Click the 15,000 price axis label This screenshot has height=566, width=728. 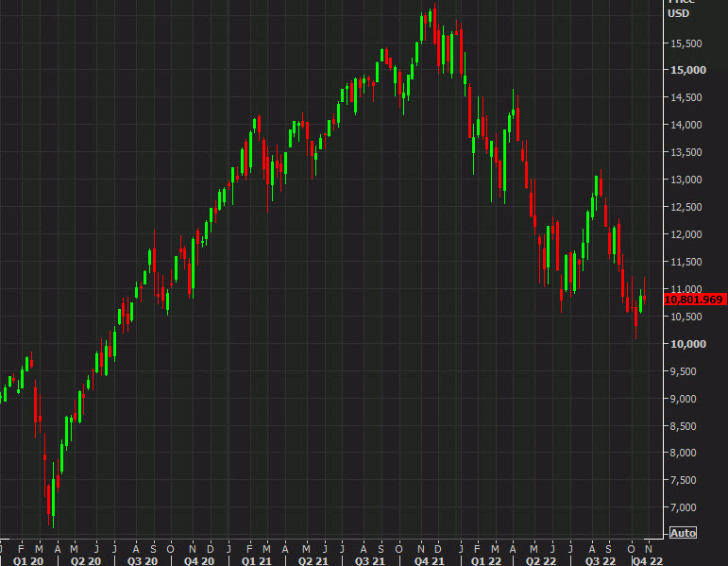click(687, 70)
